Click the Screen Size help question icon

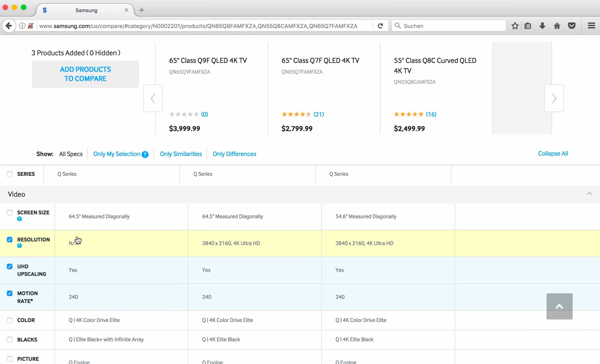point(20,219)
